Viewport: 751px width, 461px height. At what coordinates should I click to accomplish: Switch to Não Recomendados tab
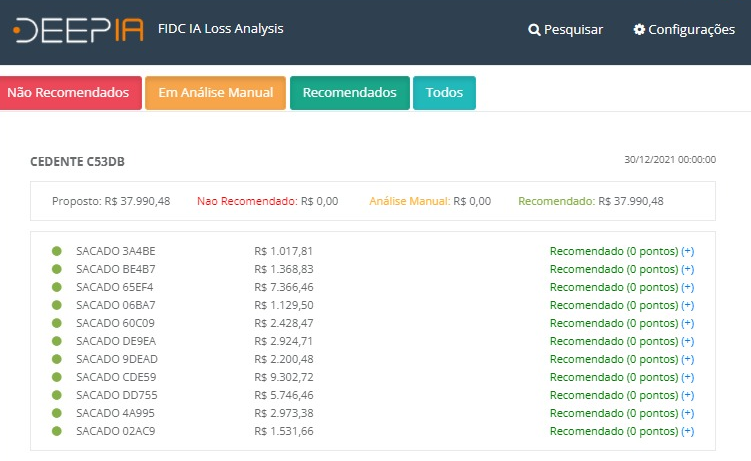[x=68, y=93]
